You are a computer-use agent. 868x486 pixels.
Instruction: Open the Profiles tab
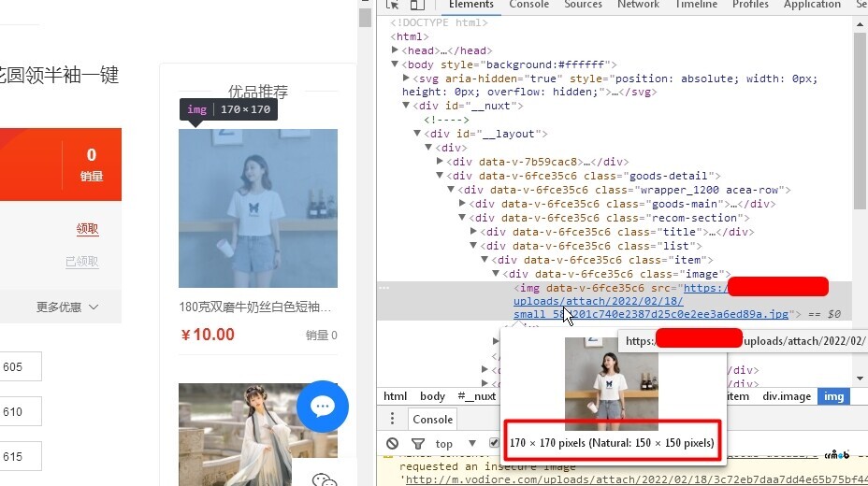click(x=751, y=5)
